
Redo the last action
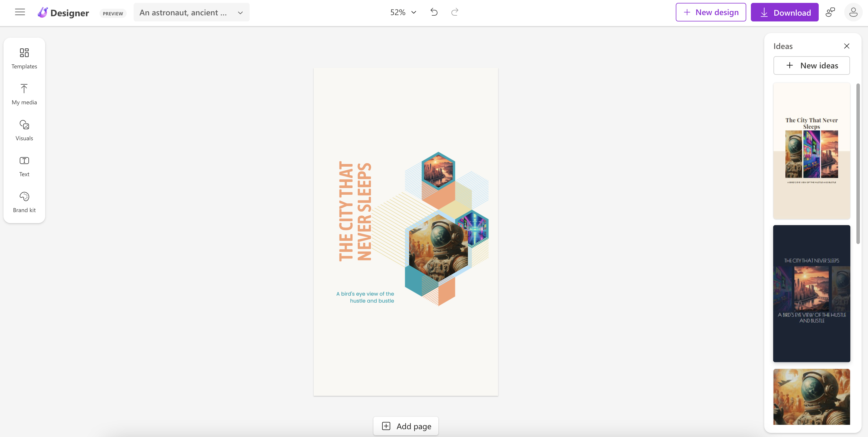point(455,12)
